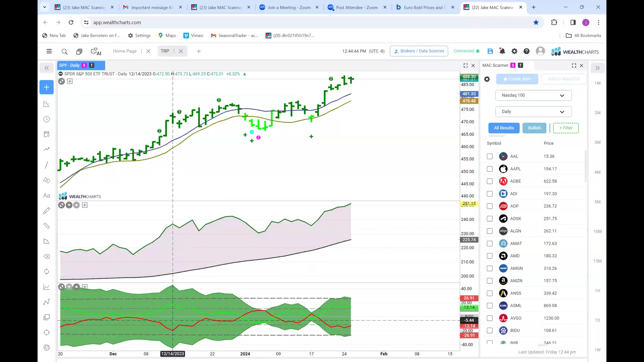Image resolution: width=644 pixels, height=362 pixels.
Task: Select the SPY - Daily chart tab
Action: (80, 65)
